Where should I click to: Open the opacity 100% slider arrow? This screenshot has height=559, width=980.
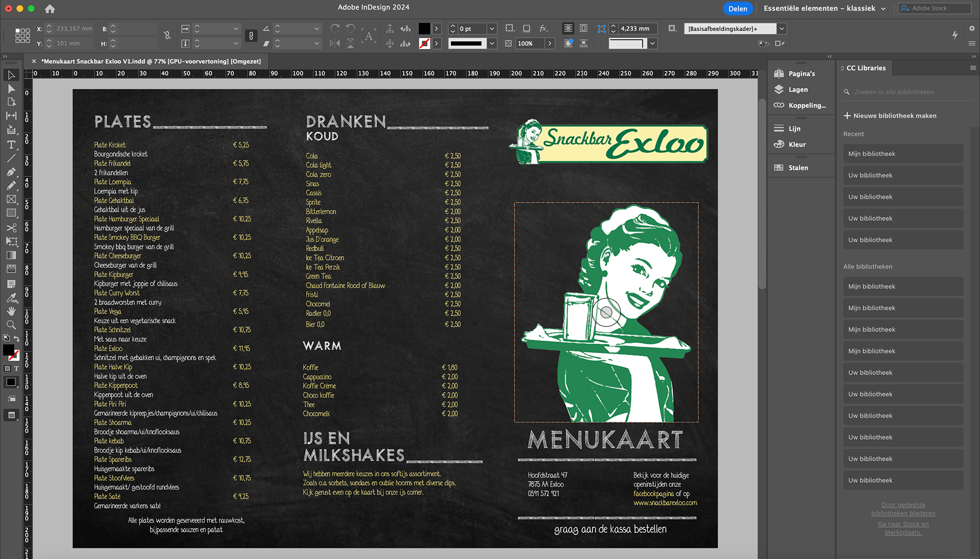coord(550,44)
